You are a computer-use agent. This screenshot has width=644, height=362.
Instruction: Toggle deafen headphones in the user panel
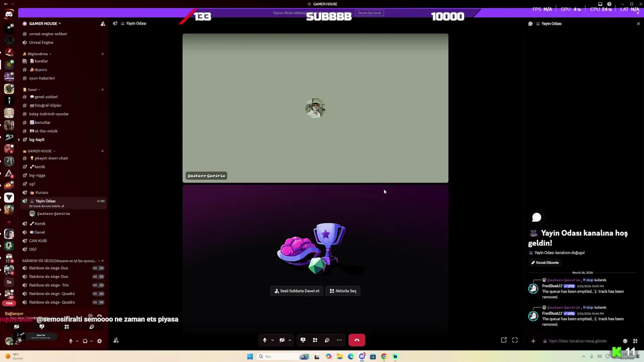click(x=85, y=341)
